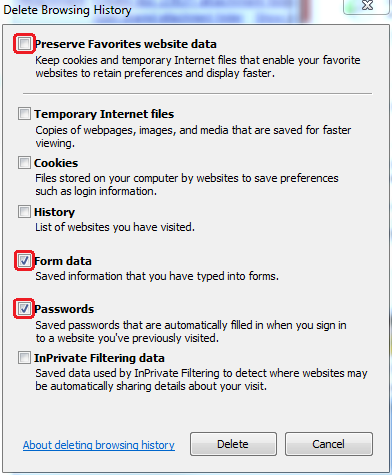Click the bold History label text
392x475 pixels.
click(55, 212)
